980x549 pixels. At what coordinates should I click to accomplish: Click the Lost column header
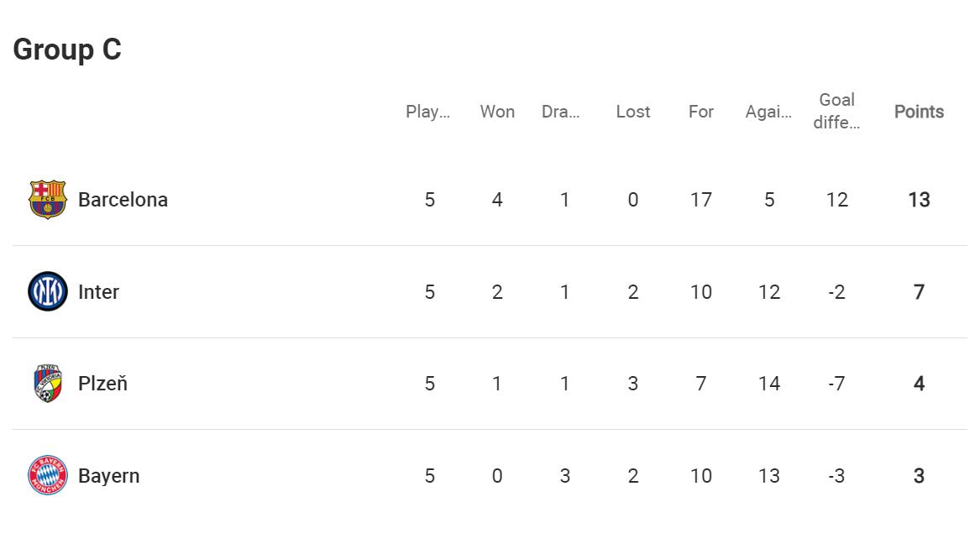633,112
